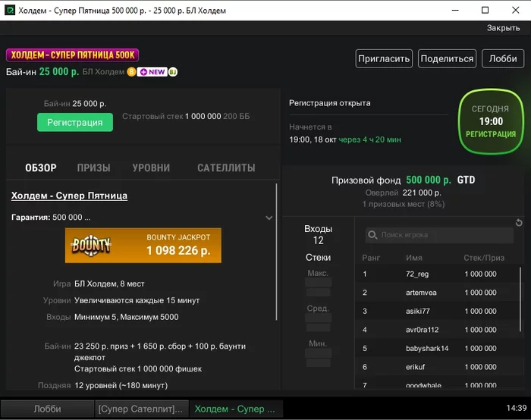Click the Ранг column header
Image resolution: width=531 pixels, height=420 pixels.
[x=371, y=258]
